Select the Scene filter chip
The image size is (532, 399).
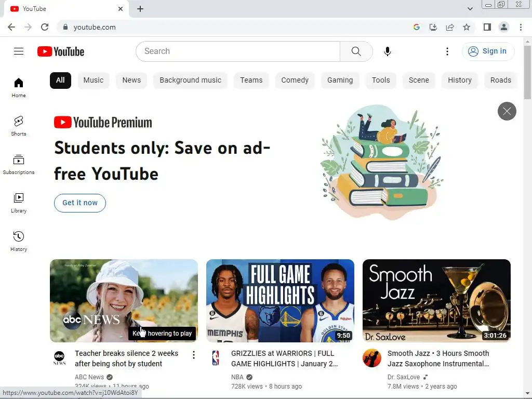coord(419,81)
